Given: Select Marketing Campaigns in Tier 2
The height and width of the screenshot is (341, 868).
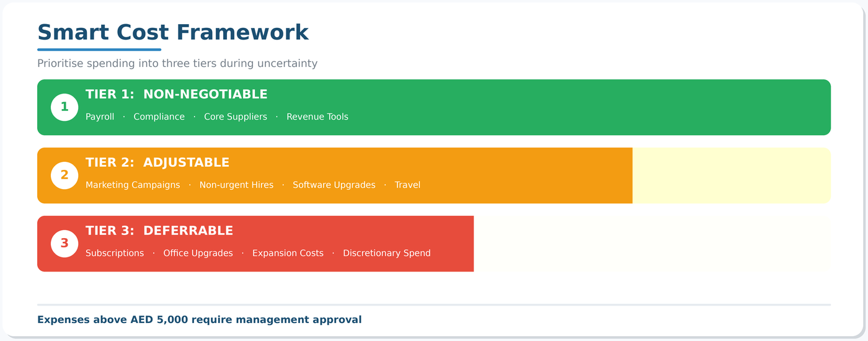Looking at the screenshot, I should 133,185.
